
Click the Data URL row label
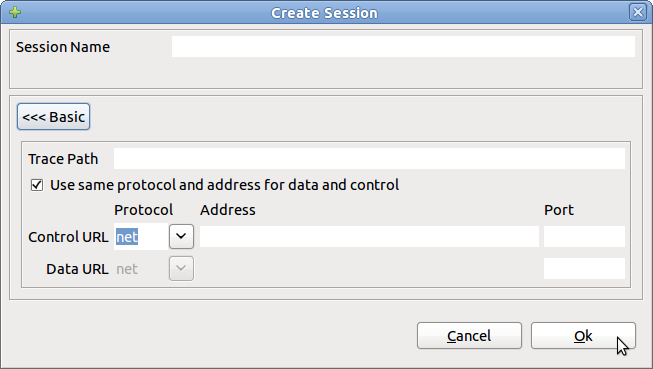coord(77,269)
